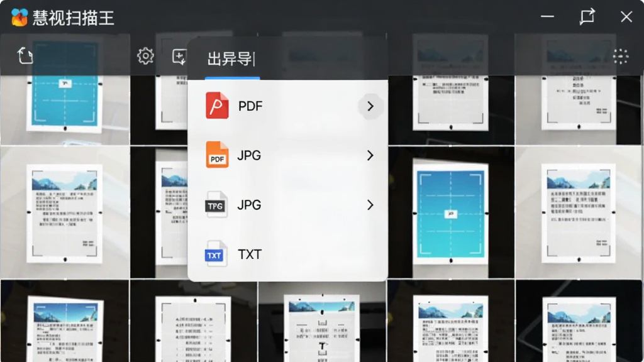The width and height of the screenshot is (644, 362).
Task: Open the middle-row rightmost landscape page thumbnail
Action: pyautogui.click(x=579, y=212)
